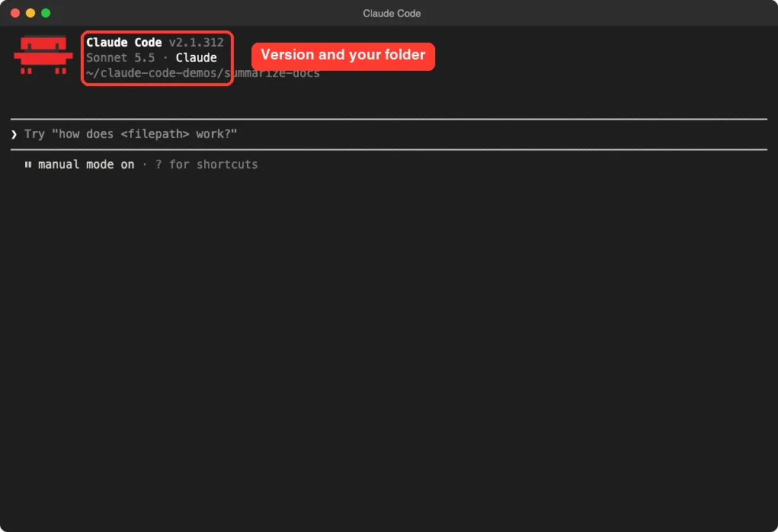Viewport: 778px width, 532px height.
Task: Click the version number v2.1.312
Action: click(197, 43)
